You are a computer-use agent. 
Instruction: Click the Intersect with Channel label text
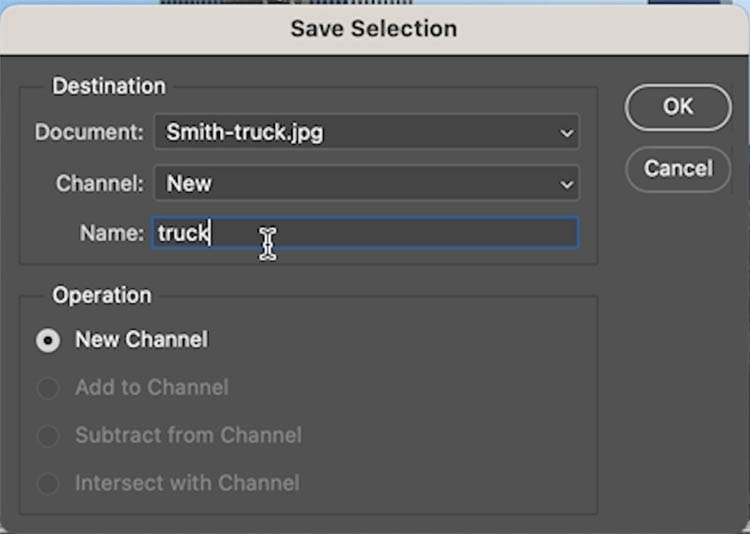tap(188, 483)
